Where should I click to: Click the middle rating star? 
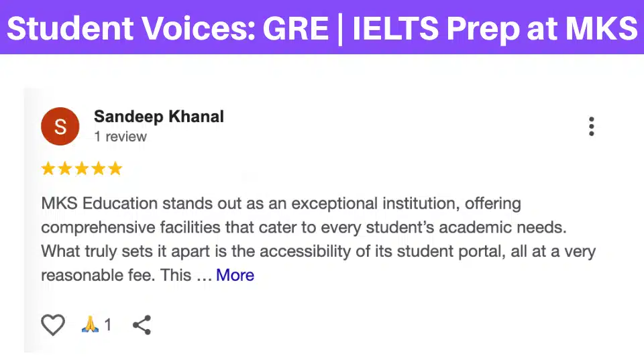(x=82, y=168)
